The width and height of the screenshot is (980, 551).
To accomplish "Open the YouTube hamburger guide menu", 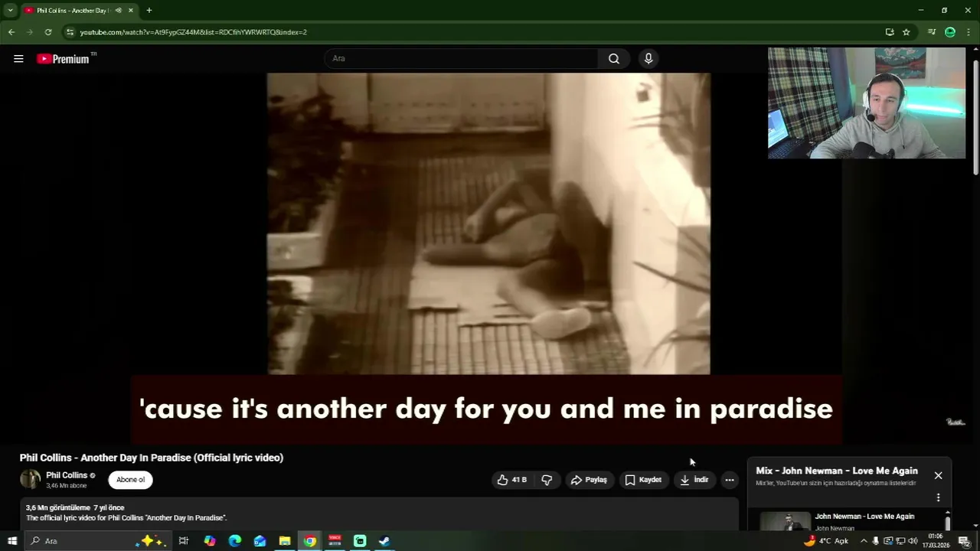I will coord(18,59).
